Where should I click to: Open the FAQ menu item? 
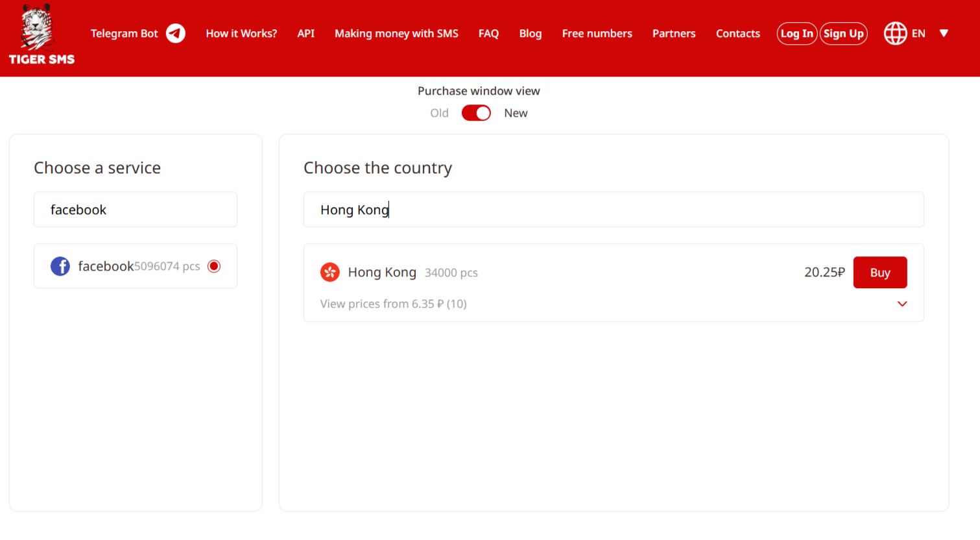click(x=488, y=33)
